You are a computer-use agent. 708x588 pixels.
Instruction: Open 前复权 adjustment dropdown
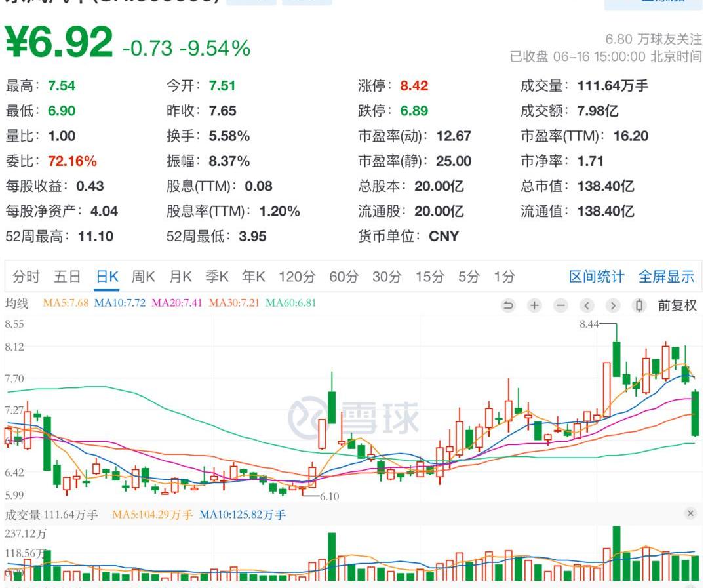(x=677, y=305)
